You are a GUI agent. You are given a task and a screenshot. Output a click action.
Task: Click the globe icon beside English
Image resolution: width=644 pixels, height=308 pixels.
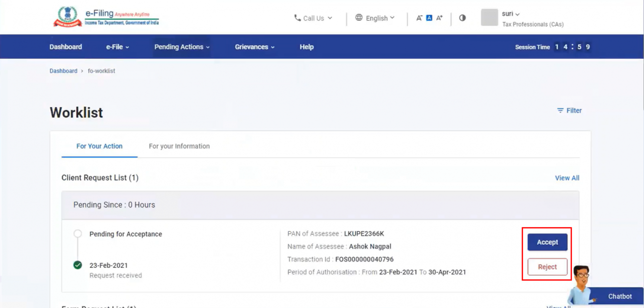tap(359, 18)
